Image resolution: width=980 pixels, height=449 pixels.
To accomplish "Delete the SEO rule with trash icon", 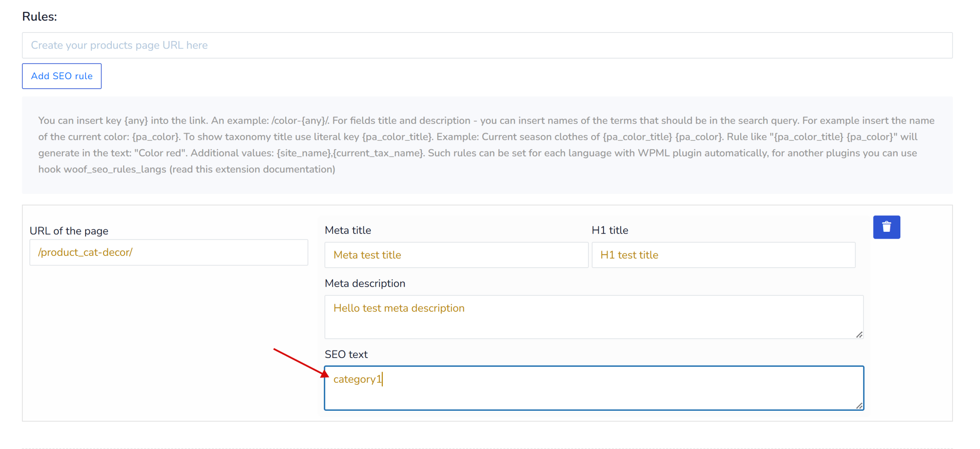I will (x=886, y=227).
